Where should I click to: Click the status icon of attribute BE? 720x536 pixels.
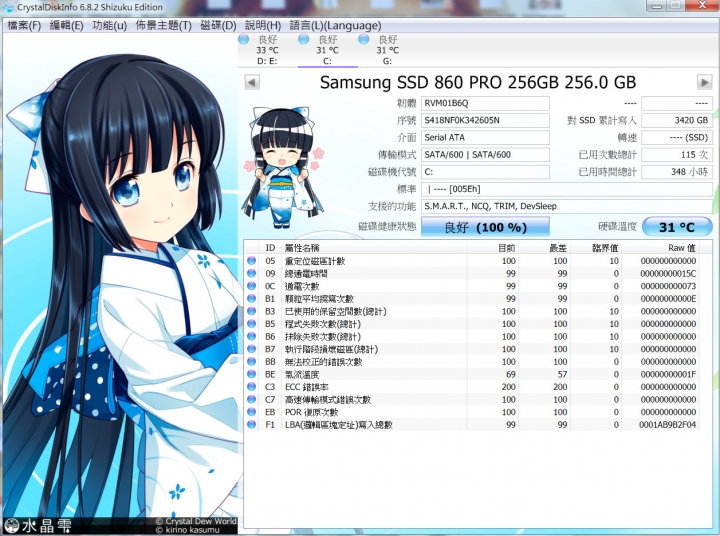[251, 374]
